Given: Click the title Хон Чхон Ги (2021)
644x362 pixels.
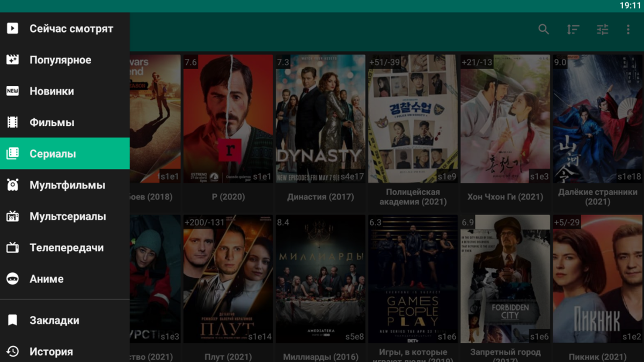Looking at the screenshot, I should 505,197.
